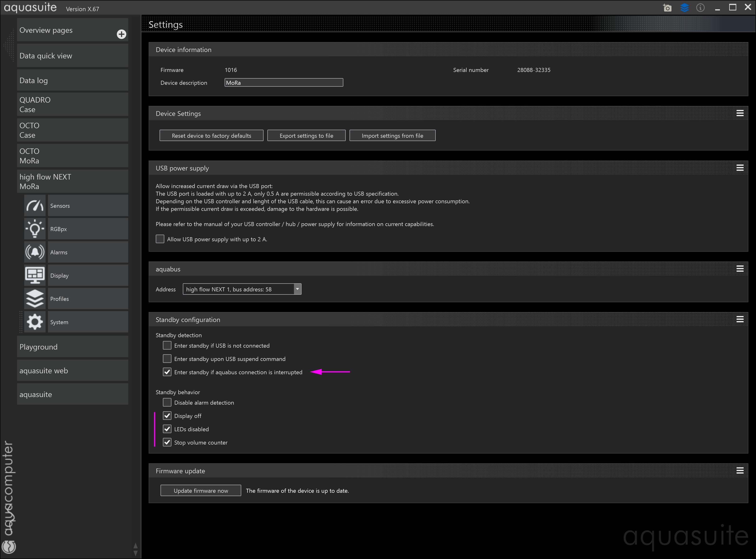
Task: Enable Allow USB power supply up to 2 A
Action: tap(160, 239)
